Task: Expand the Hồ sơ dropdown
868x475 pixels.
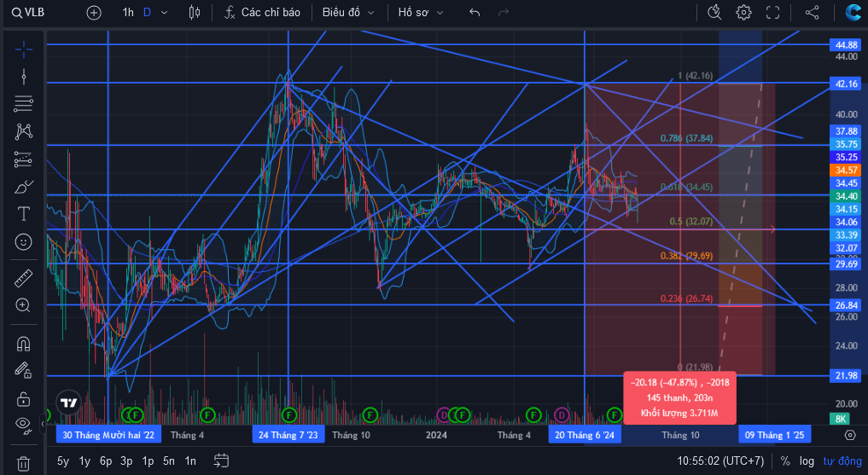Action: [421, 12]
